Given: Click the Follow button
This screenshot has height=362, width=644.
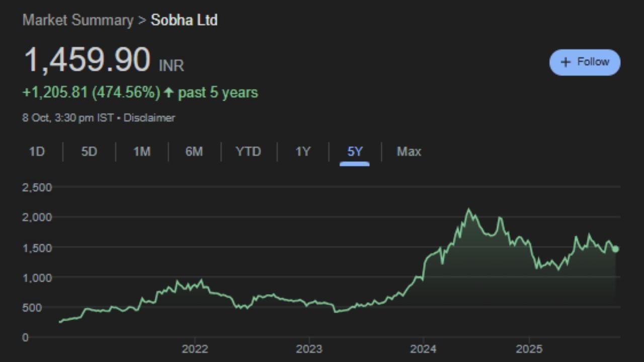Looking at the screenshot, I should click(585, 62).
